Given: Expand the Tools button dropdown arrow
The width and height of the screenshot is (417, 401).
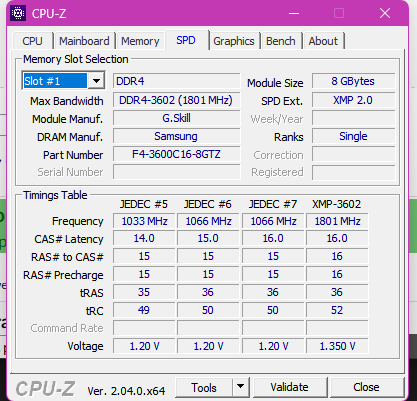Looking at the screenshot, I should point(241,387).
